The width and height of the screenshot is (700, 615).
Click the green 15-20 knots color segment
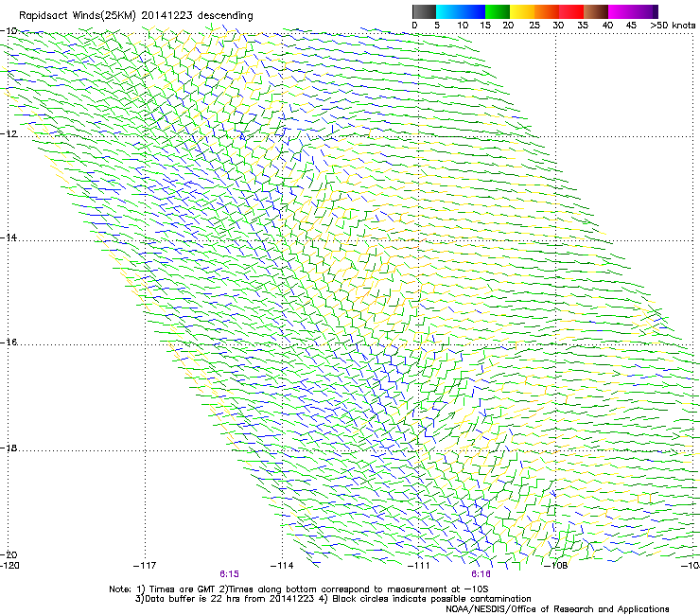pyautogui.click(x=498, y=11)
